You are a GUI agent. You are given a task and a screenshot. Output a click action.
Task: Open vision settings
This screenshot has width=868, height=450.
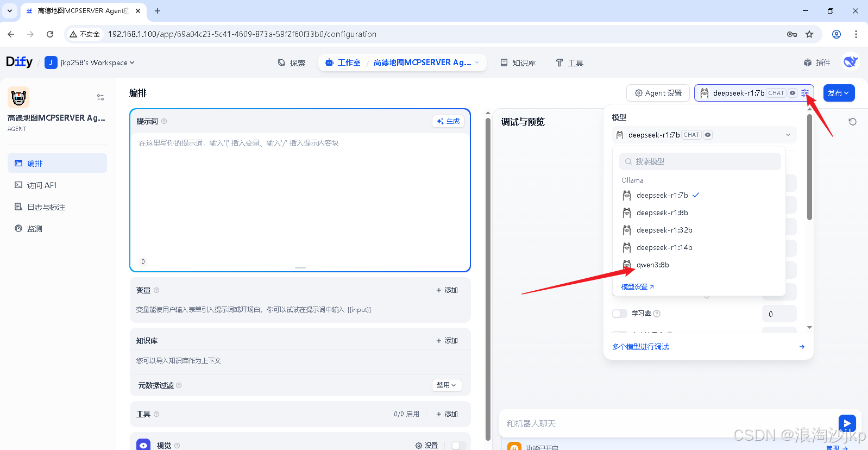coord(426,446)
